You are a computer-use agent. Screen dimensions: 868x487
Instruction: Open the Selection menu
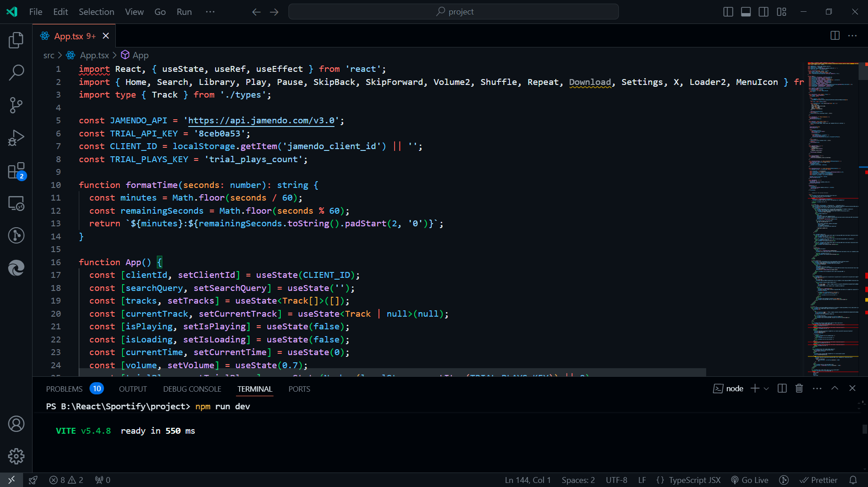click(96, 12)
